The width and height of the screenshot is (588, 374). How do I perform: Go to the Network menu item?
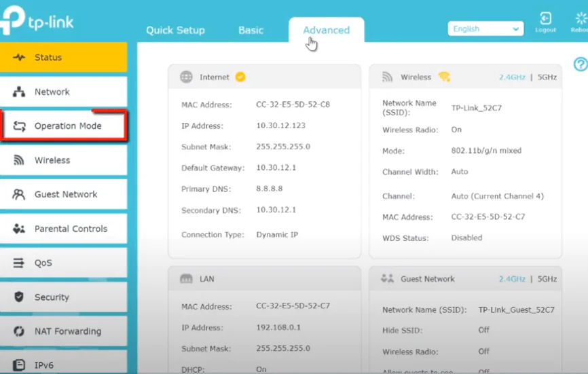tap(52, 92)
